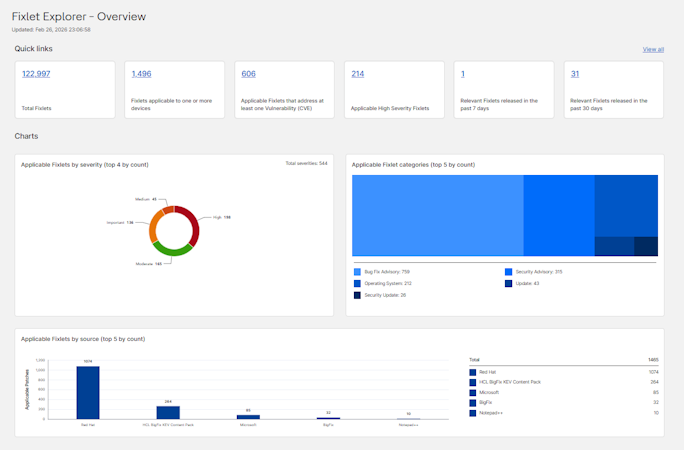Click the Bug Fix Advisory treemap block
Image resolution: width=684 pixels, height=450 pixels.
[x=438, y=215]
